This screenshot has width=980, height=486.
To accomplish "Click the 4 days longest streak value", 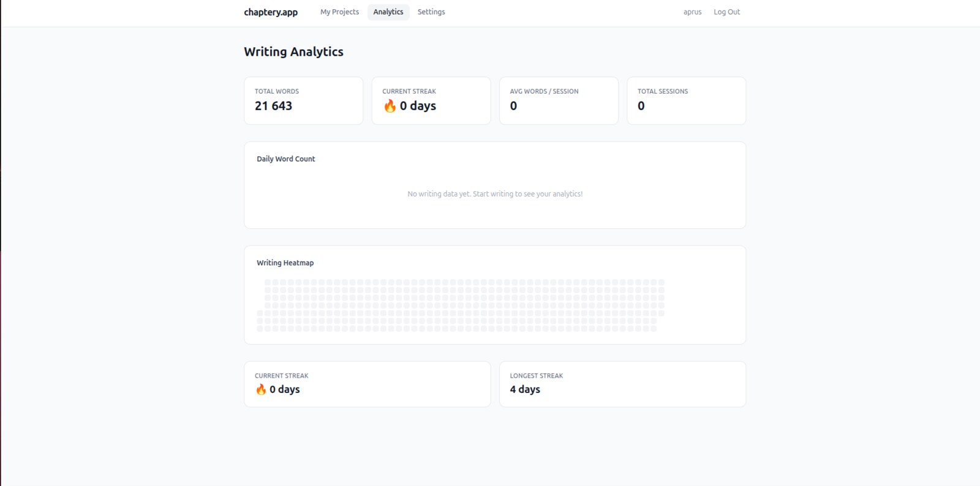I will (x=525, y=389).
